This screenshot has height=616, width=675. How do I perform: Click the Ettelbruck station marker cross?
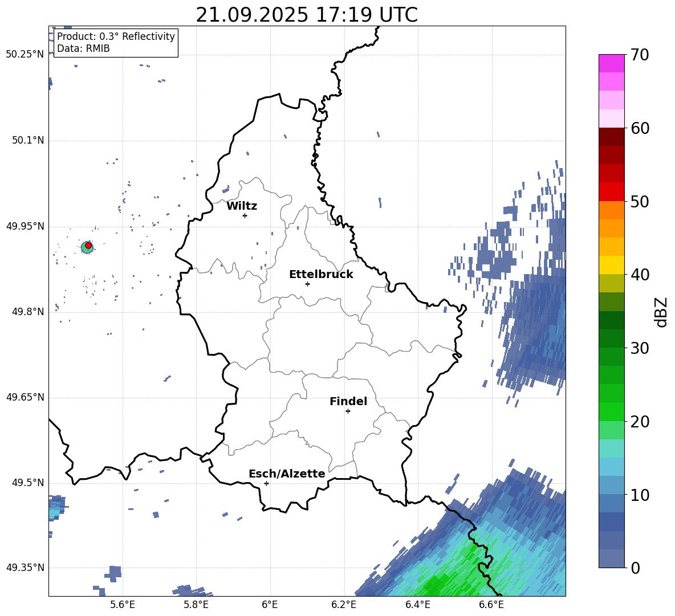(x=307, y=284)
